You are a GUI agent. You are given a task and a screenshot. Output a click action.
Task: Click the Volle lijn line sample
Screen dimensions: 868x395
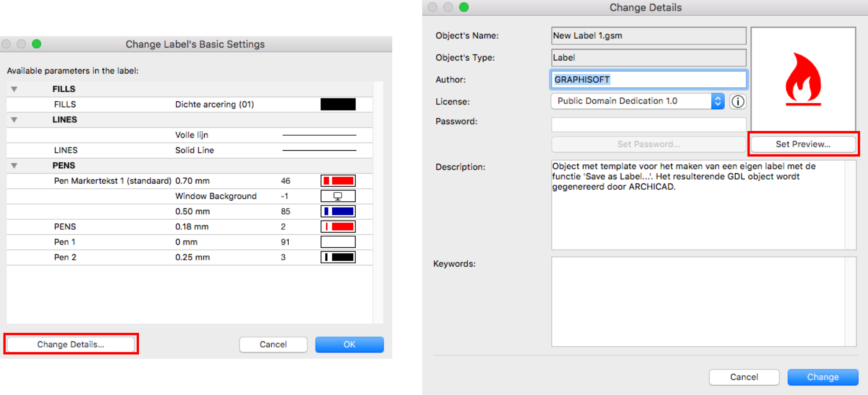(x=319, y=135)
